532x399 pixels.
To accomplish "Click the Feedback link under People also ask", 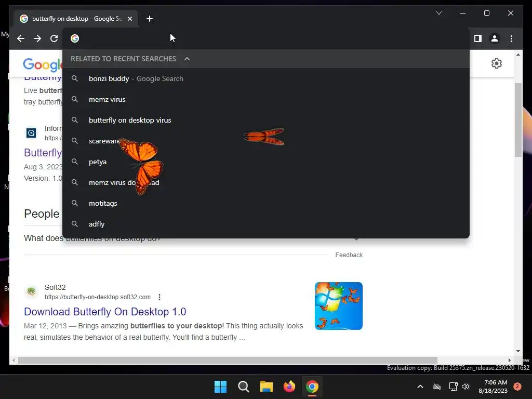I will pyautogui.click(x=349, y=255).
